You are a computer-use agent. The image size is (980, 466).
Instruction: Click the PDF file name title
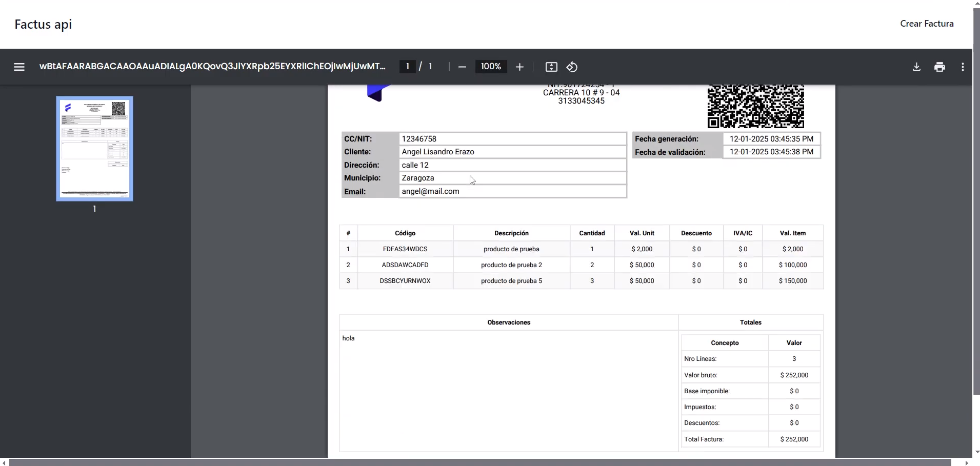[212, 66]
